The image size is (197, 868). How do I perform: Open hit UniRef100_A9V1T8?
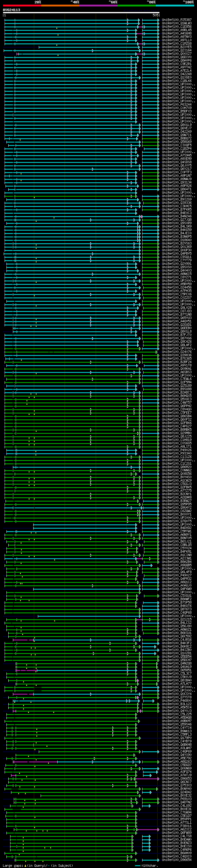(x=177, y=365)
